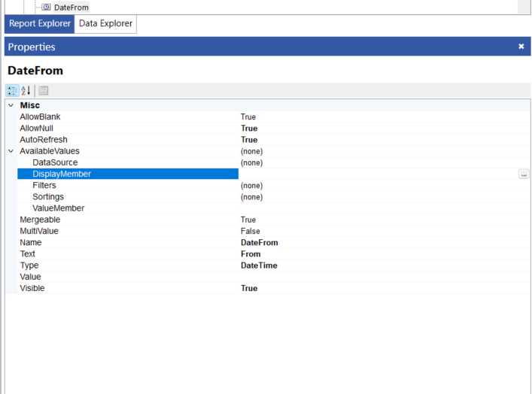532x394 pixels.
Task: Click the Categorized view icon
Action: coord(12,90)
